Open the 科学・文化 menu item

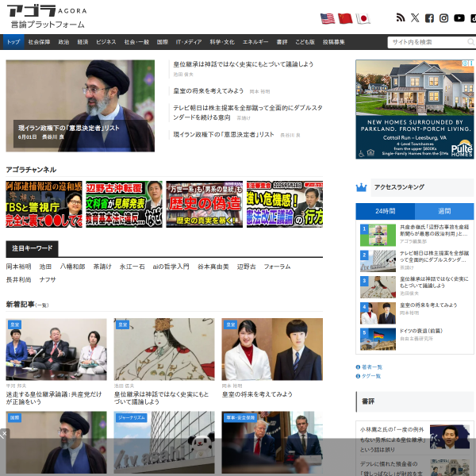coord(222,42)
